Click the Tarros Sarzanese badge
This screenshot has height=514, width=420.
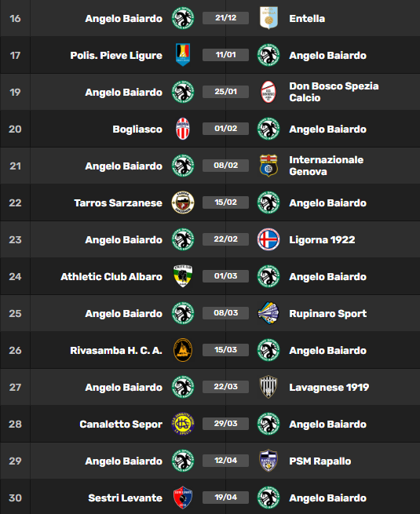click(x=183, y=202)
